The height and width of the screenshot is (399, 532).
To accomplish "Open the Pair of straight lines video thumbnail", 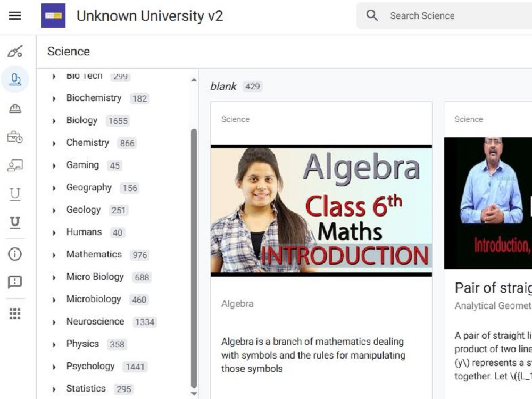I will (488, 203).
